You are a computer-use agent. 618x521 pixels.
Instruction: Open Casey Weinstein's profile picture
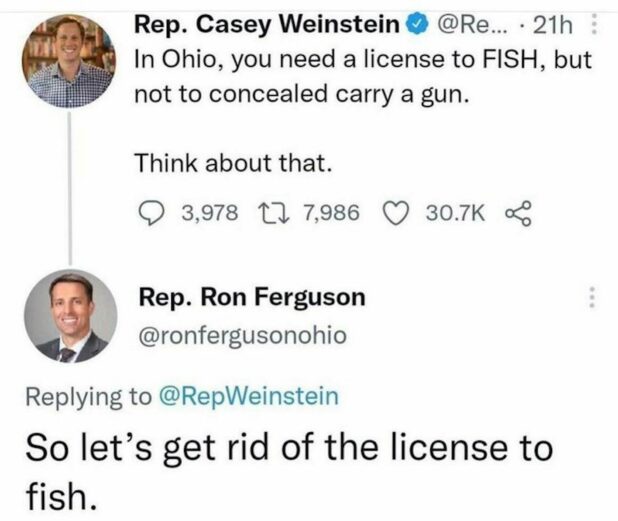tap(69, 58)
